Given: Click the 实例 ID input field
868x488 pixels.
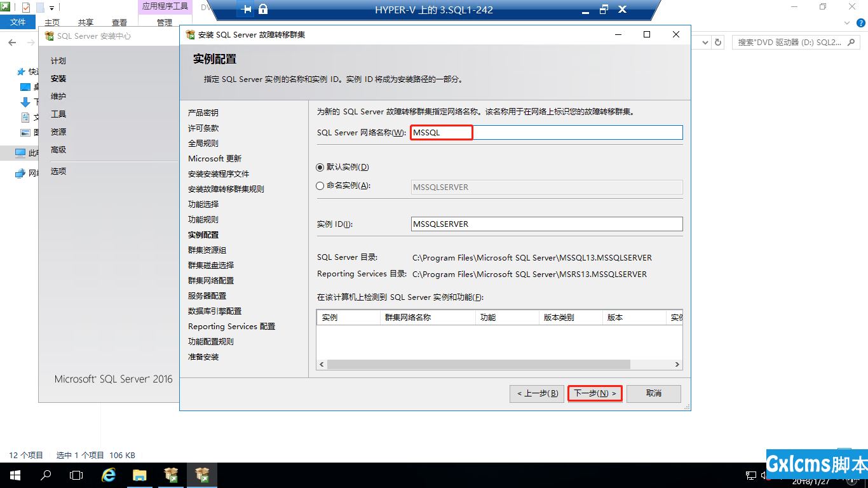Looking at the screenshot, I should (547, 224).
